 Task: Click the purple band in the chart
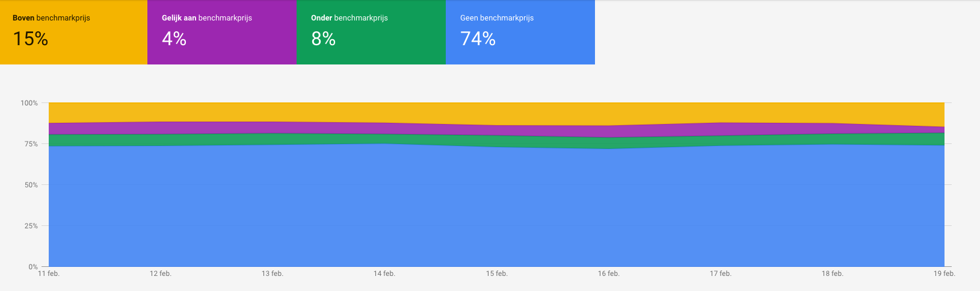click(496, 130)
